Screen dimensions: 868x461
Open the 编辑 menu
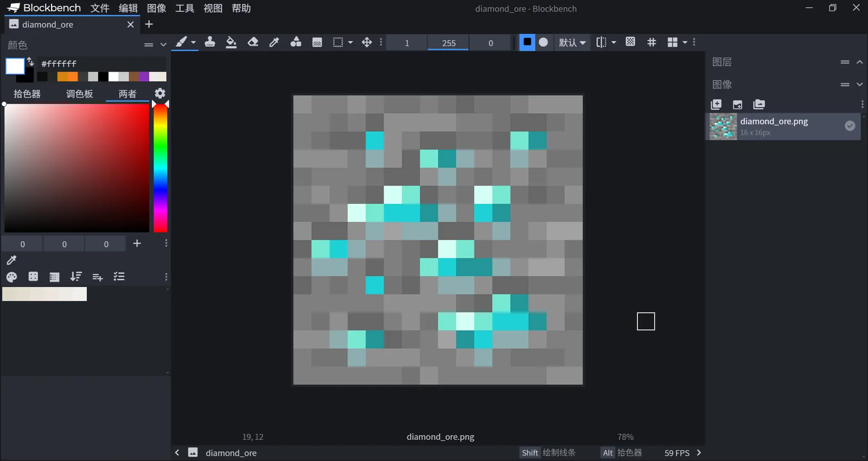[128, 8]
